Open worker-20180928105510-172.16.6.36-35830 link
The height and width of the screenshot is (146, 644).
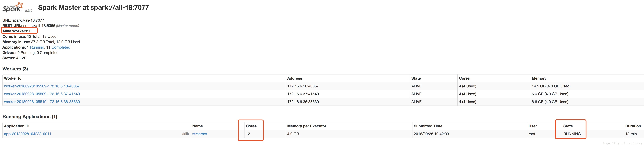click(42, 102)
